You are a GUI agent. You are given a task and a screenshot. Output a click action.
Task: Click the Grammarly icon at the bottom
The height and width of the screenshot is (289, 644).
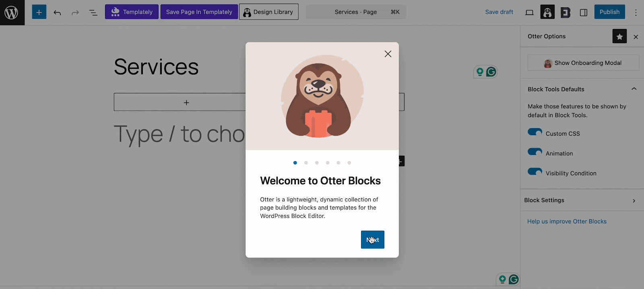(x=514, y=279)
